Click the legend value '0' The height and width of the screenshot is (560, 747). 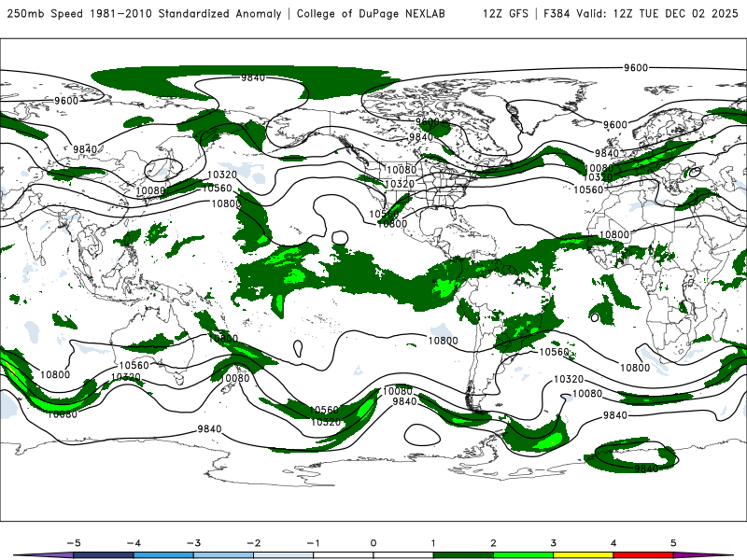[373, 543]
